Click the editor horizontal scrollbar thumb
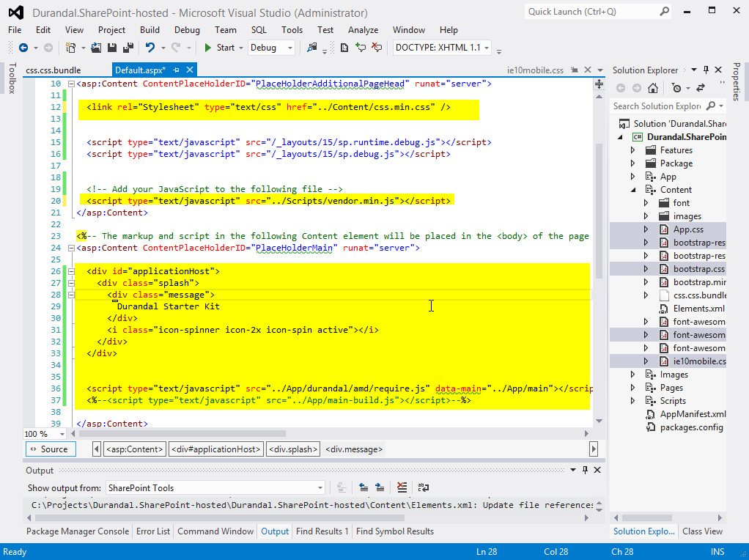Image resolution: width=749 pixels, height=560 pixels. click(x=182, y=434)
